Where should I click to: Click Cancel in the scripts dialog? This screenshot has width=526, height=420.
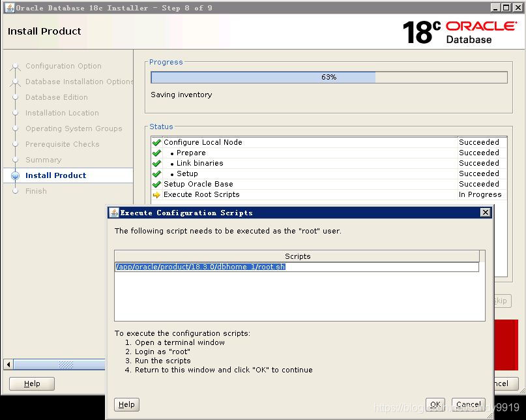click(468, 404)
